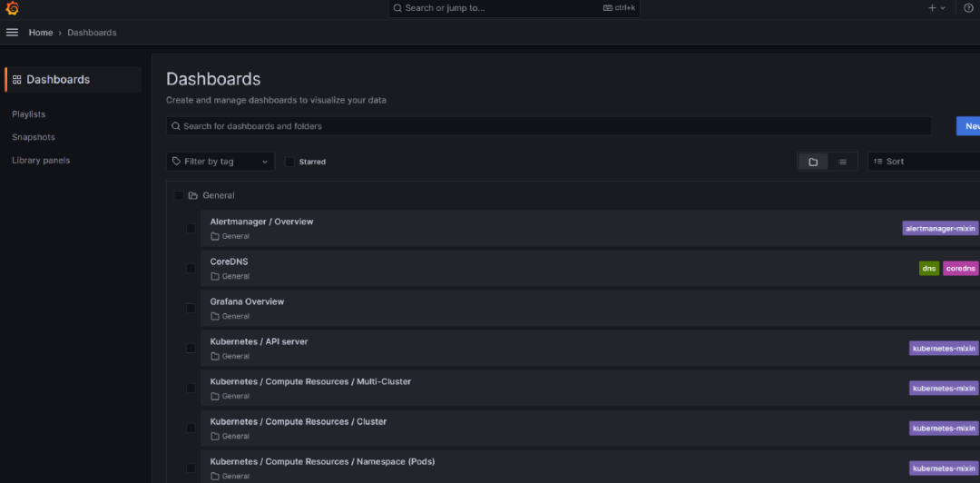
Task: Select Namespace (Pods) dashboard checkbox
Action: (x=191, y=468)
